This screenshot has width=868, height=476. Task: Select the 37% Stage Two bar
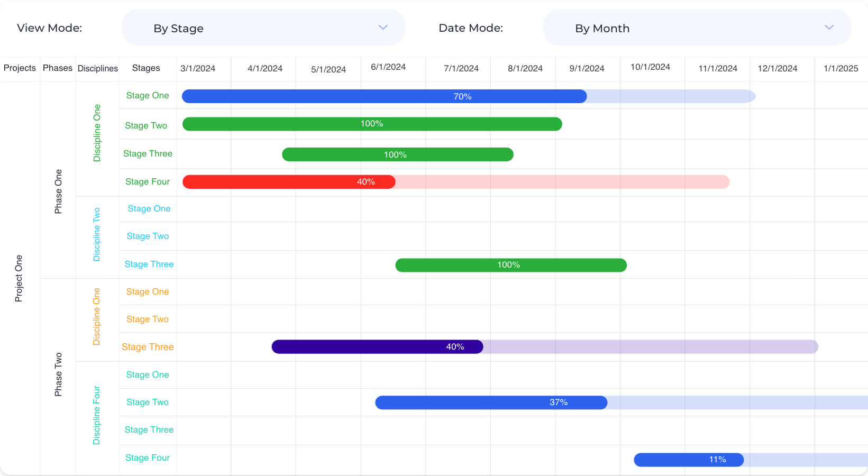coord(491,402)
